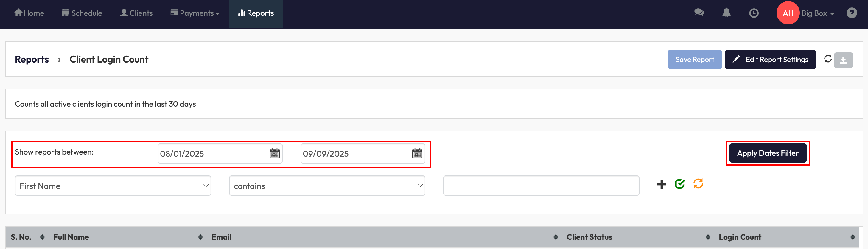Image resolution: width=868 pixels, height=249 pixels.
Task: Go to the Schedule tab
Action: coord(82,13)
